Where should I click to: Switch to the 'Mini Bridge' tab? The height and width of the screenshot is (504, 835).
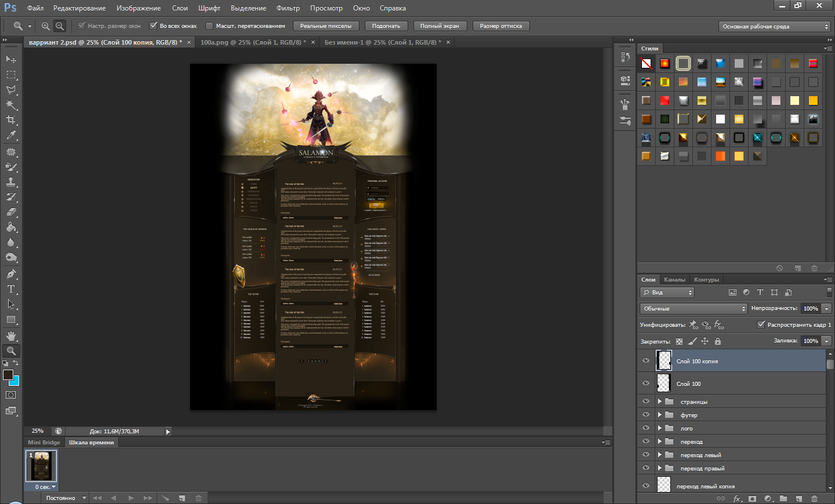(44, 443)
